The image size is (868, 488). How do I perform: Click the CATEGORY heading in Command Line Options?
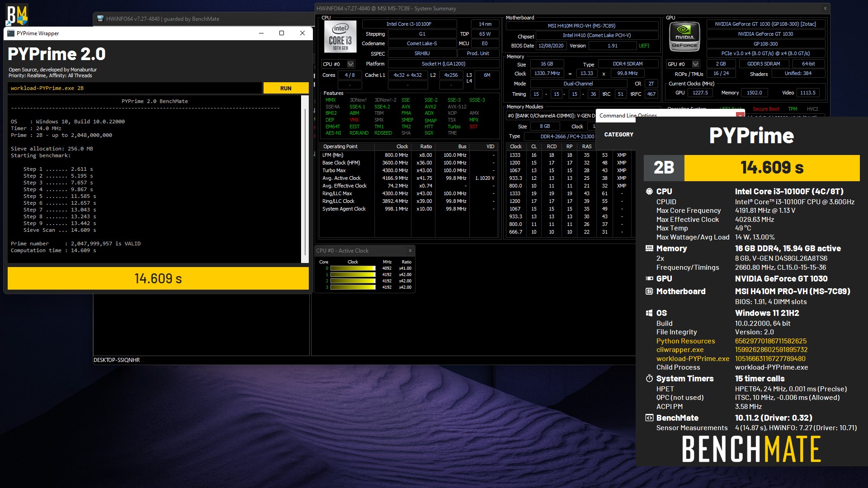[x=618, y=135]
